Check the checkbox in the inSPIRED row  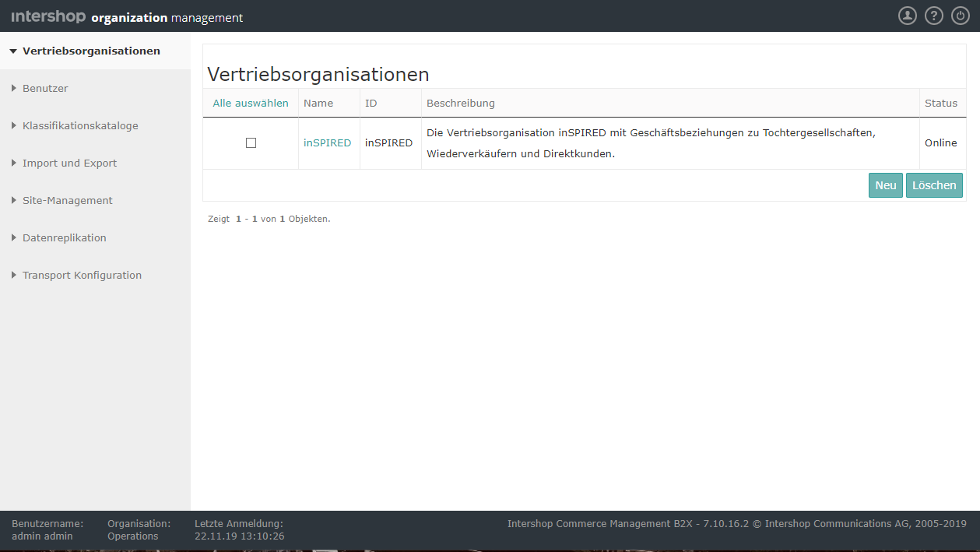250,142
